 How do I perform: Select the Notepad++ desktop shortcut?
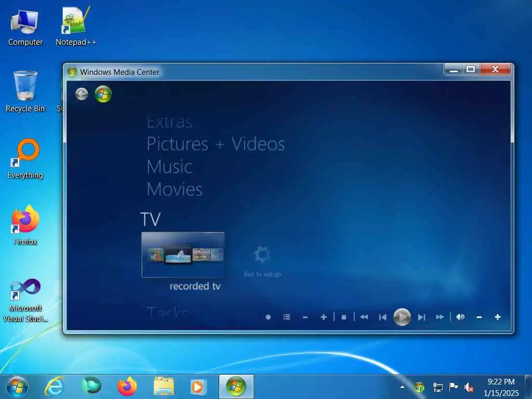[x=76, y=26]
